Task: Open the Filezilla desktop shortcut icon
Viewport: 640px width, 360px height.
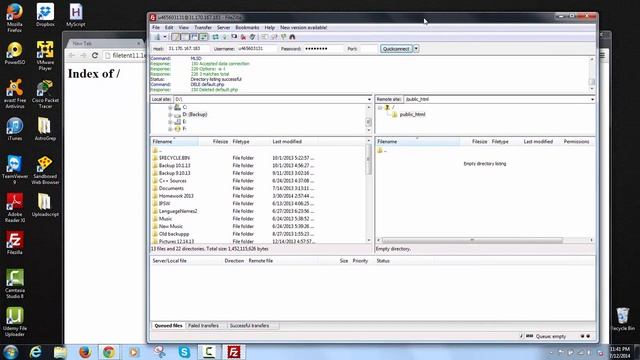Action: pyautogui.click(x=15, y=243)
